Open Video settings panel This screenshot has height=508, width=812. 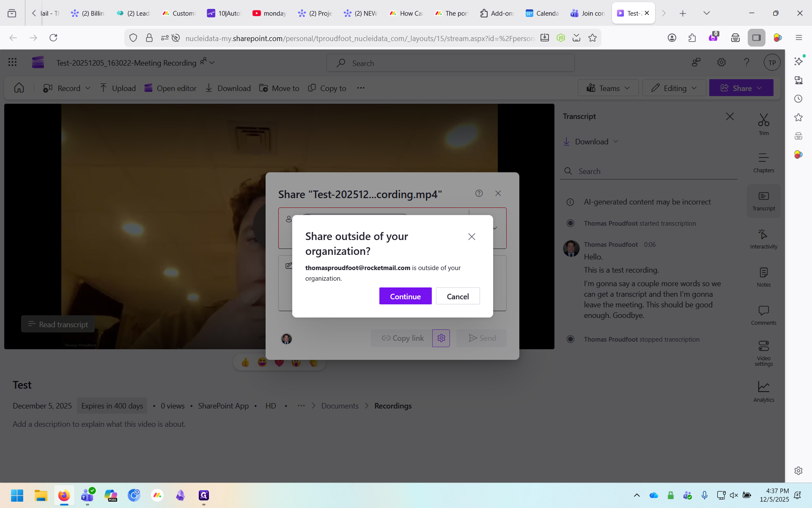click(763, 353)
